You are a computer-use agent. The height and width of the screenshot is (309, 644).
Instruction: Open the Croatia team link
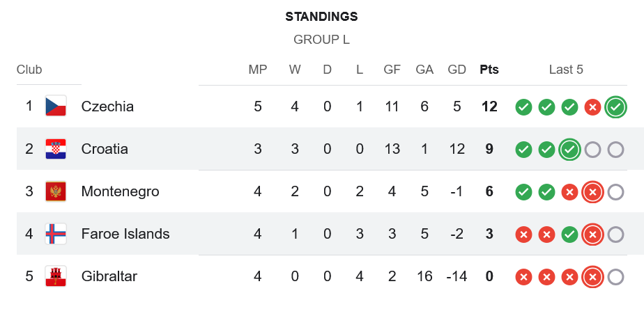[105, 149]
